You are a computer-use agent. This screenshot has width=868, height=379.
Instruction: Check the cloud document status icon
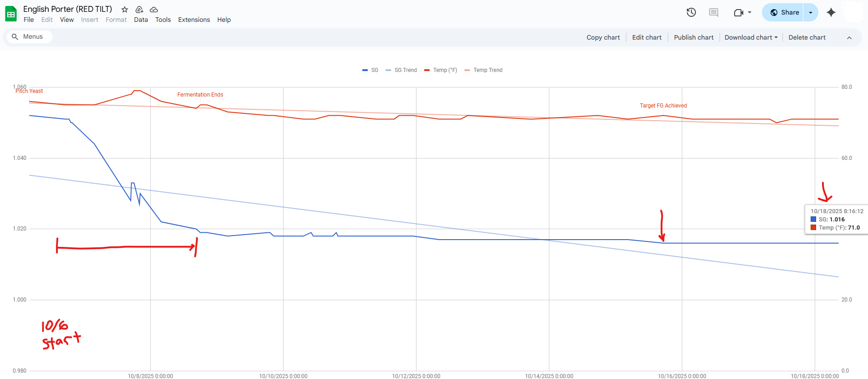(x=154, y=10)
